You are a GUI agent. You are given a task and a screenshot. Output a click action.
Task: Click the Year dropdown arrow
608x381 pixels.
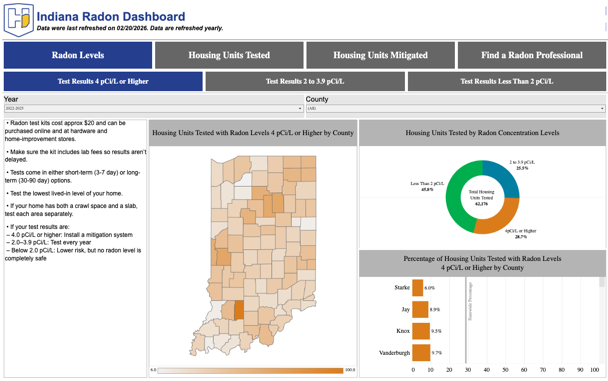coord(300,109)
